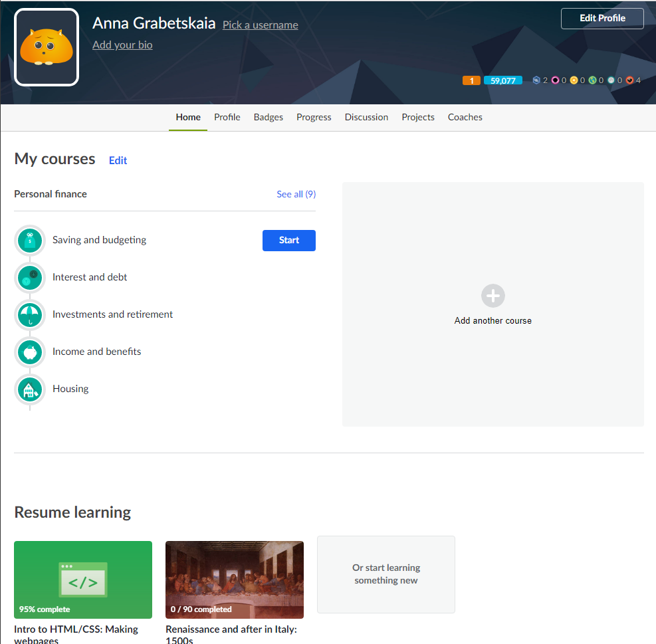Click the Housing unit text
The image size is (656, 644).
(x=70, y=389)
